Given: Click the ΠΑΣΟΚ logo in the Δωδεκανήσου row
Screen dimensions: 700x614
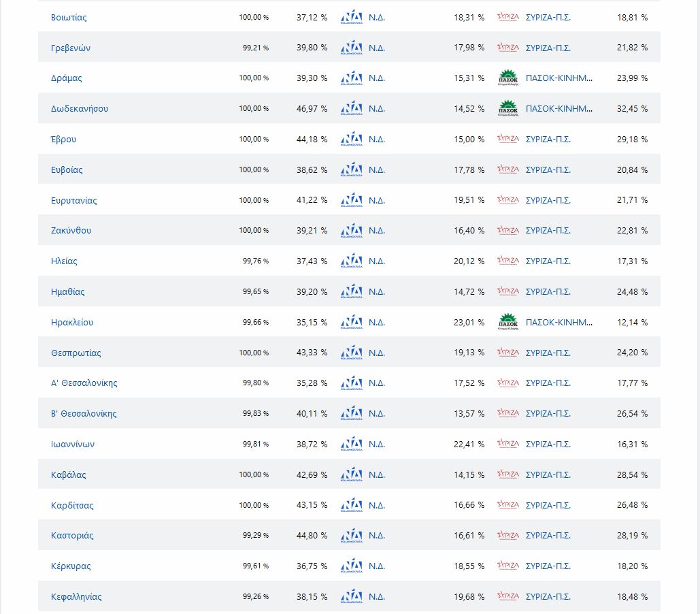Looking at the screenshot, I should 508,109.
